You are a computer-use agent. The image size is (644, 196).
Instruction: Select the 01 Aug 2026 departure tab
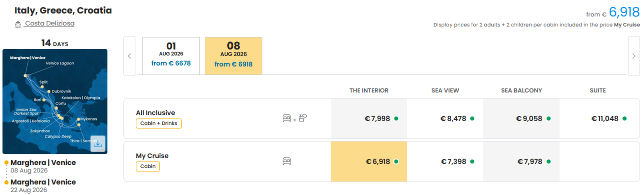[171, 56]
